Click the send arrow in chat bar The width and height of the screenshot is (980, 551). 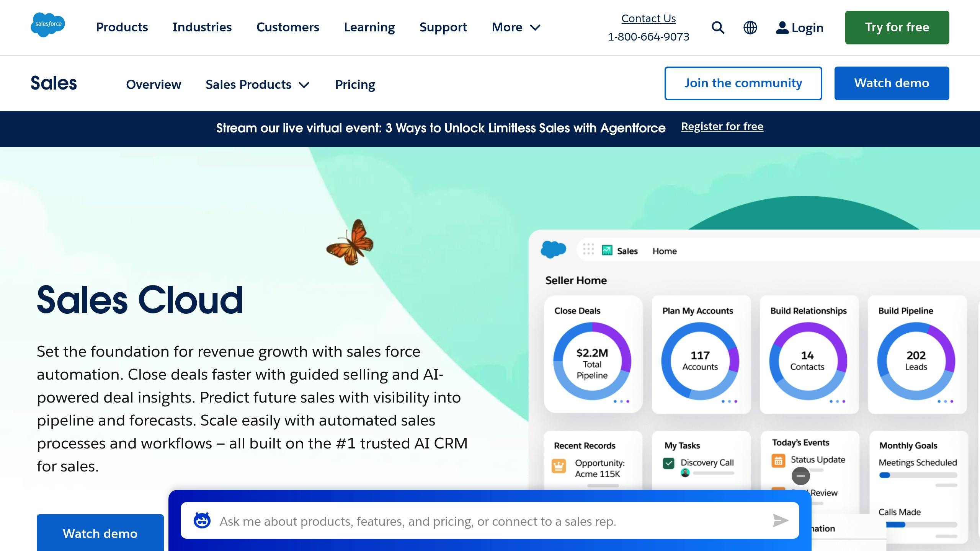click(781, 520)
